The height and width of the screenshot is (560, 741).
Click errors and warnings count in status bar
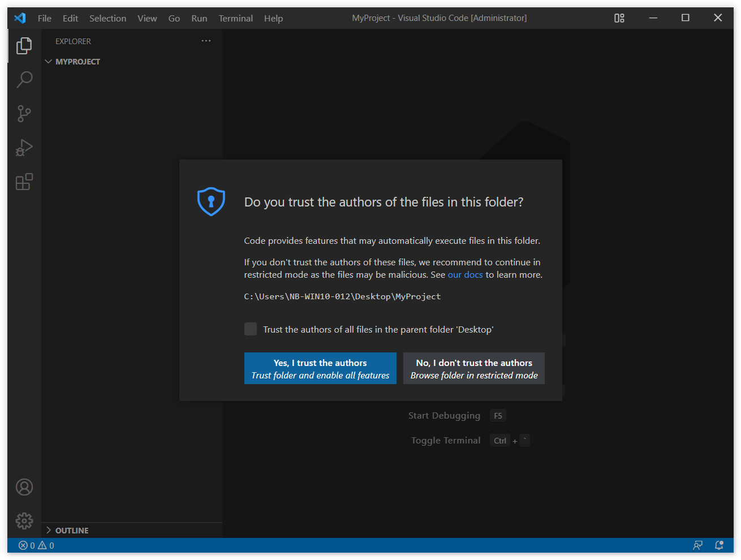coord(37,545)
